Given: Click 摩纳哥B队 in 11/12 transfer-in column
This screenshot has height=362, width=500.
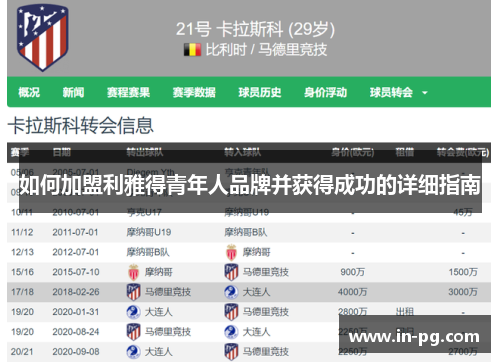Looking at the screenshot, I should (x=246, y=232).
